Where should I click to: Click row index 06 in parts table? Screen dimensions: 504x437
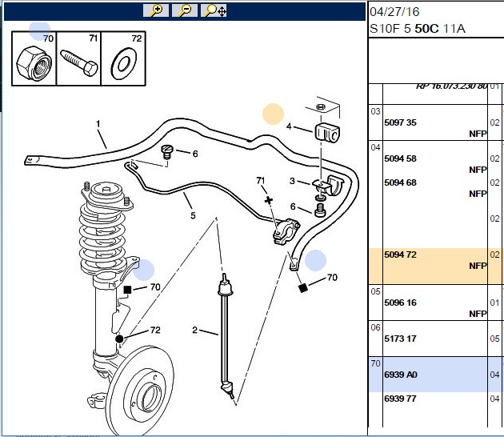[375, 327]
